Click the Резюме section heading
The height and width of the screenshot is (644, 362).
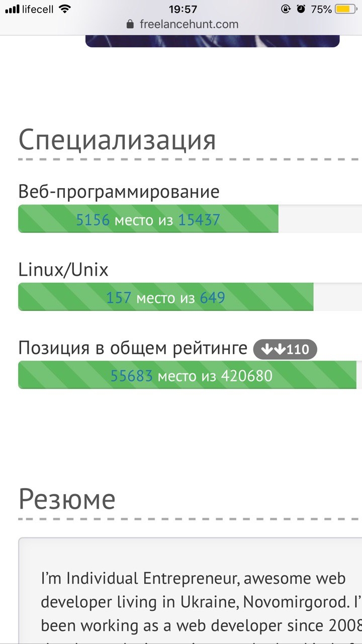click(67, 499)
